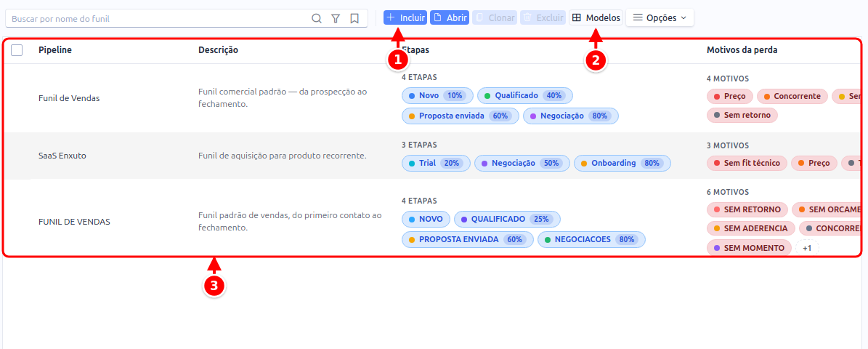Click the Preço reason in SaaS Enxuto row
868x349 pixels.
pos(814,164)
